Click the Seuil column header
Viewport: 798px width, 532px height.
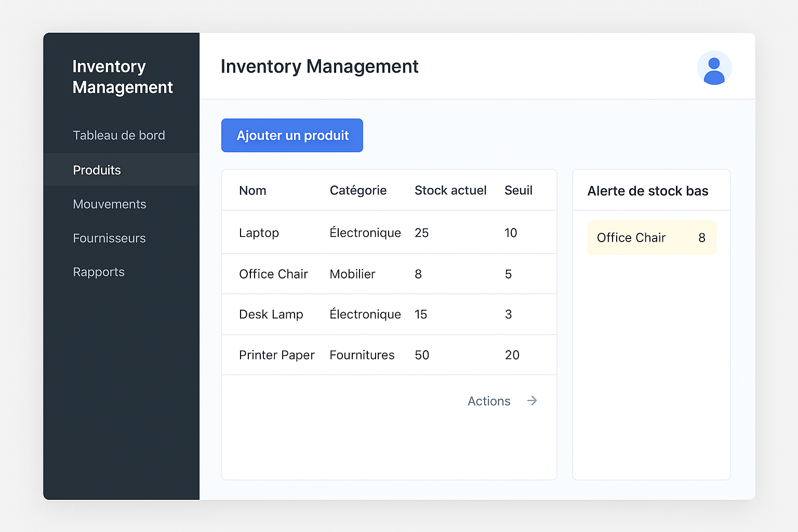(518, 191)
